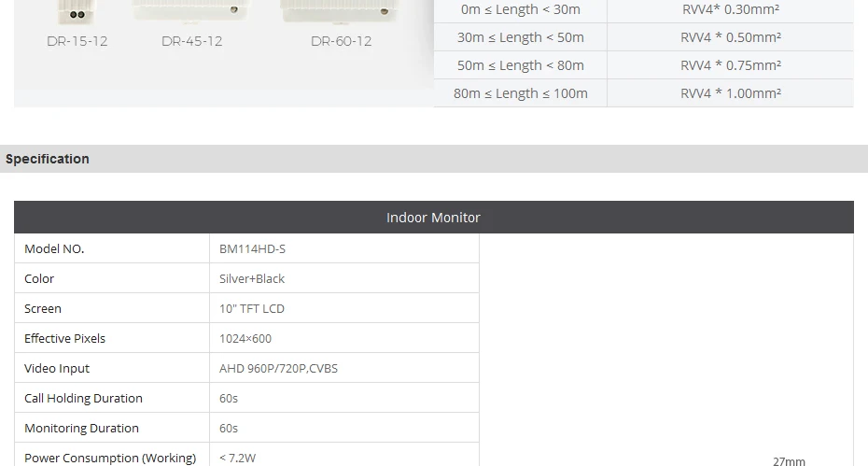Select the AHD 960P/720P,CVBS video input value

point(278,369)
